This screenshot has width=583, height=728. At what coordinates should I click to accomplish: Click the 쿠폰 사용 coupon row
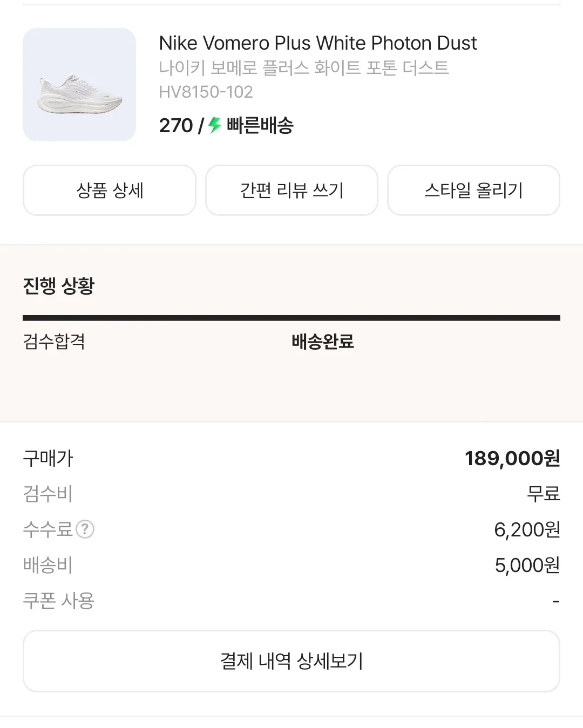59,601
